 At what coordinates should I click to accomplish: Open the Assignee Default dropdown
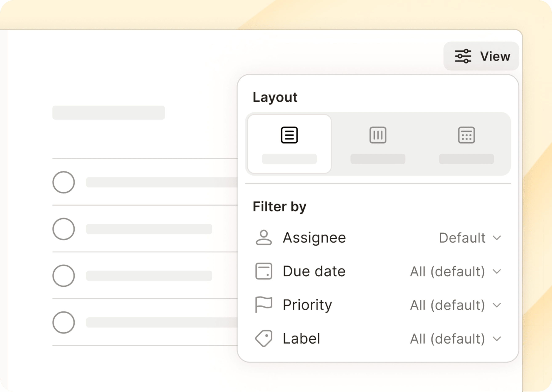click(x=471, y=238)
